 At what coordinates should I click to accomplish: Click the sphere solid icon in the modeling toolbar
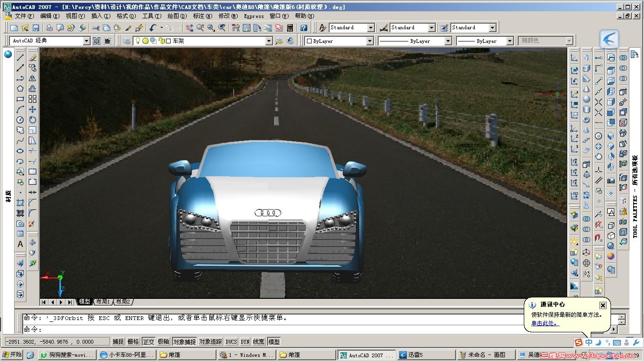(x=586, y=99)
